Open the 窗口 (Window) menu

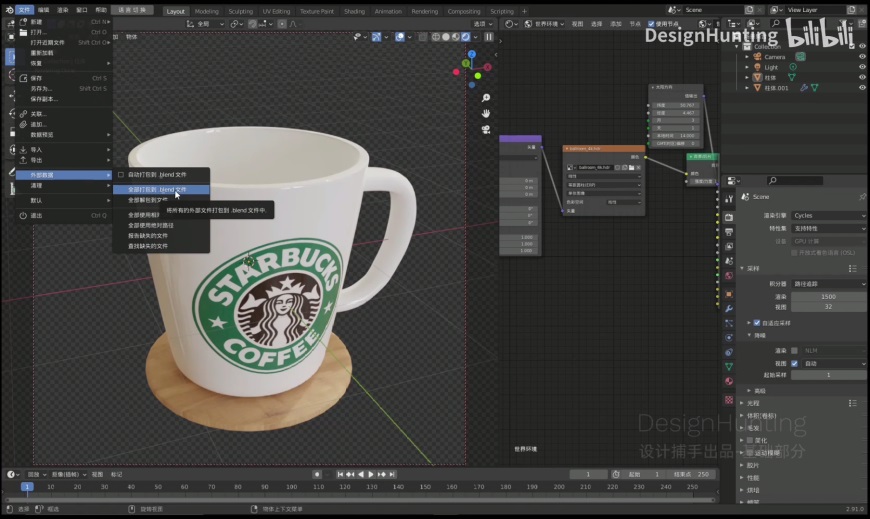[x=82, y=10]
